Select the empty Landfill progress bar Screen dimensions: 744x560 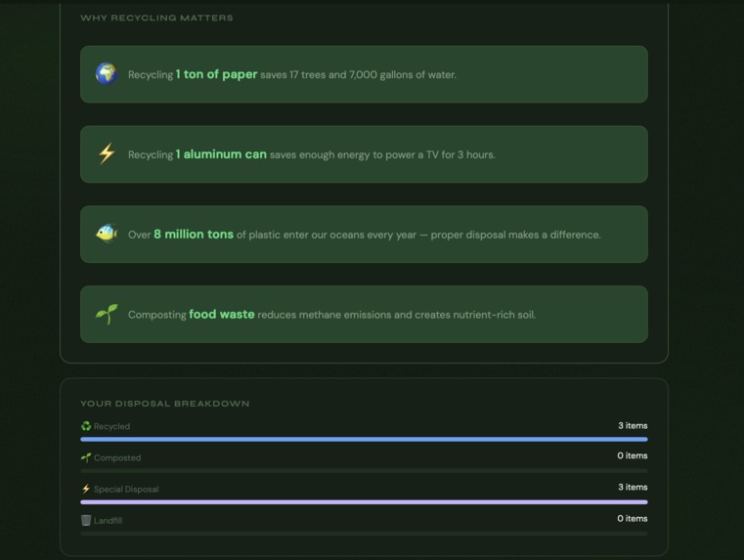point(364,534)
